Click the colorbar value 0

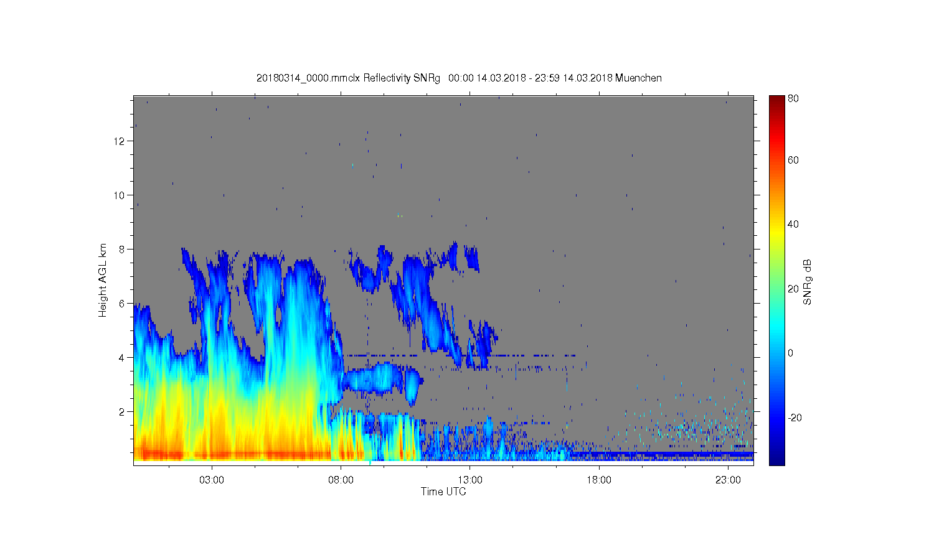791,353
